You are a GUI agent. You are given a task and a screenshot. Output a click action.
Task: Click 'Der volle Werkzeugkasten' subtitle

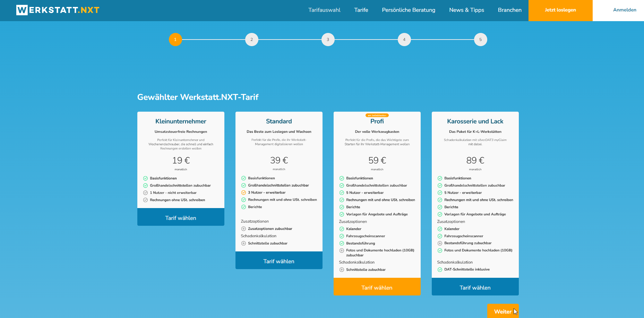pos(377,132)
